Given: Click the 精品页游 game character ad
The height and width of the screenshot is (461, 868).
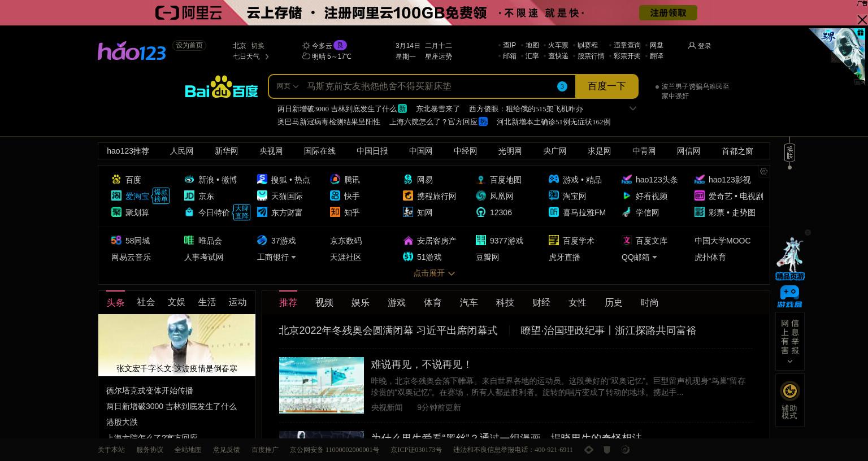Looking at the screenshot, I should (789, 259).
